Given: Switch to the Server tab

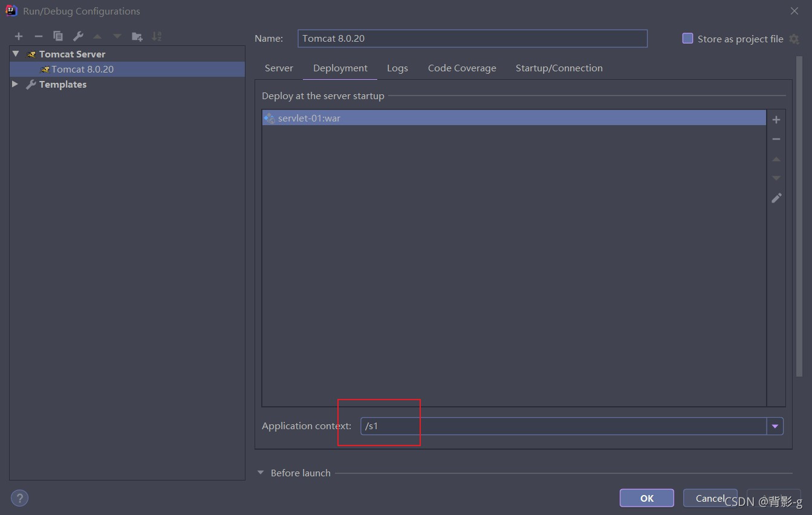Looking at the screenshot, I should click(279, 68).
